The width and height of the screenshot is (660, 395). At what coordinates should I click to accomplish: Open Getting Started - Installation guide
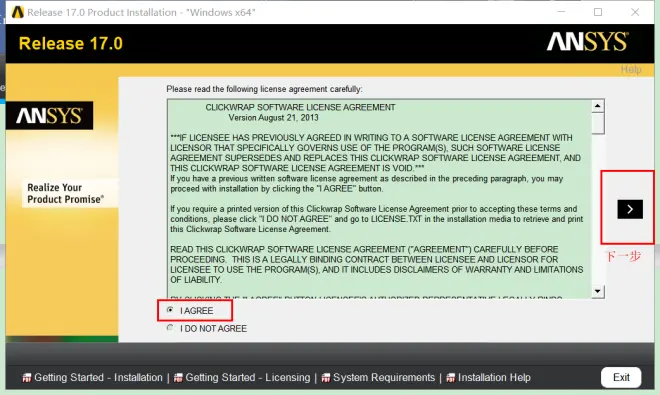tap(98, 378)
